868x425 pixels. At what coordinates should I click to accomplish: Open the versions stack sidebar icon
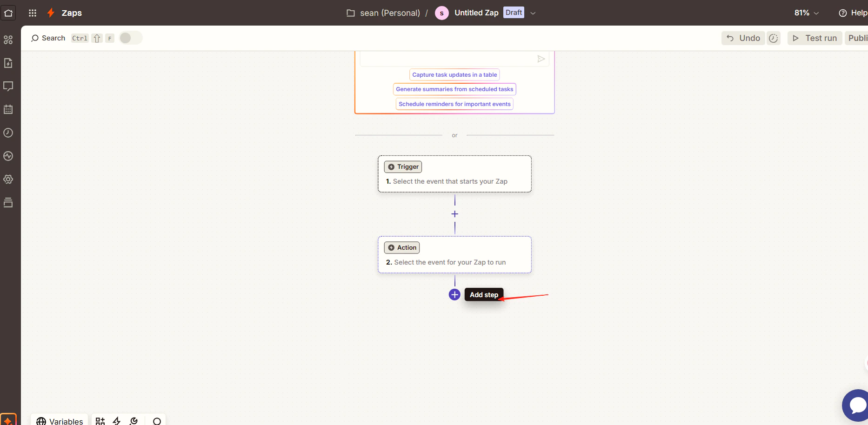tap(8, 203)
